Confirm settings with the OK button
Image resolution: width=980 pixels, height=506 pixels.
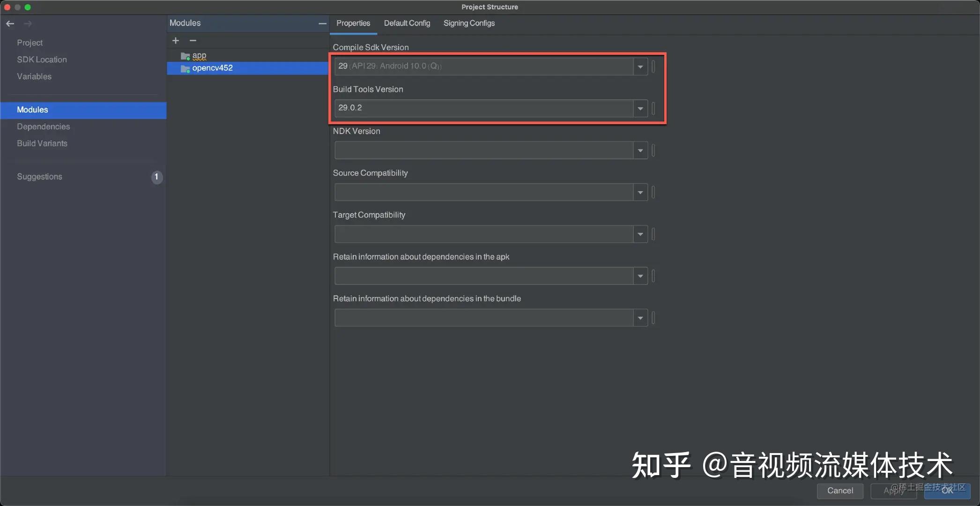pyautogui.click(x=947, y=491)
